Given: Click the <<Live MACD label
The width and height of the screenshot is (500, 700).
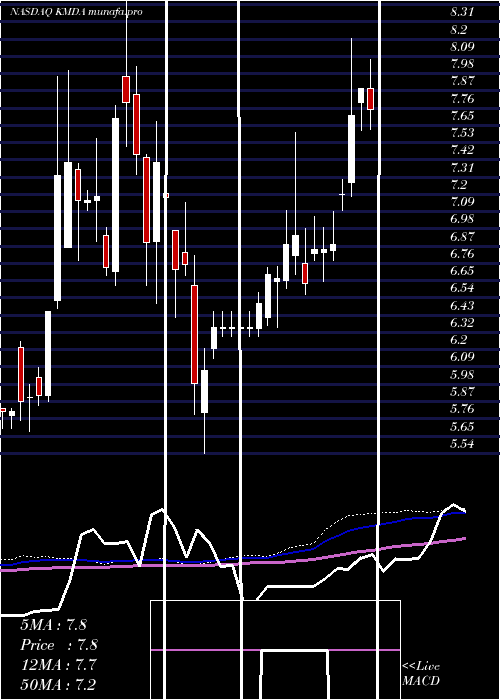Looking at the screenshot, I should [421, 674].
